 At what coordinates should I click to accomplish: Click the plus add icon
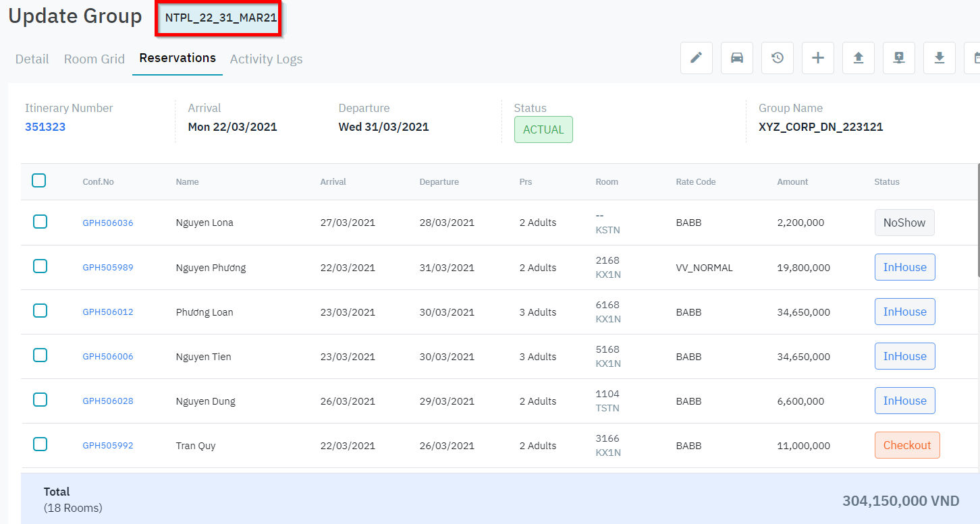point(817,58)
